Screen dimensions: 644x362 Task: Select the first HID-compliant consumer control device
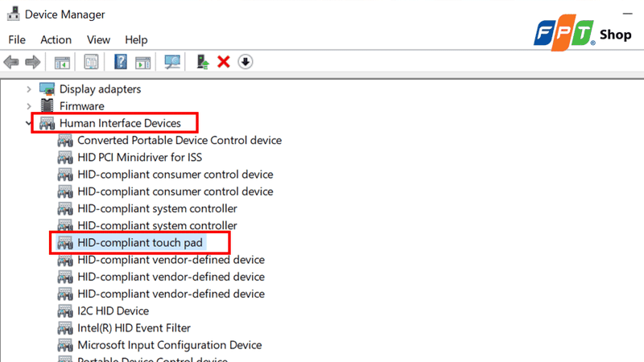[175, 175]
